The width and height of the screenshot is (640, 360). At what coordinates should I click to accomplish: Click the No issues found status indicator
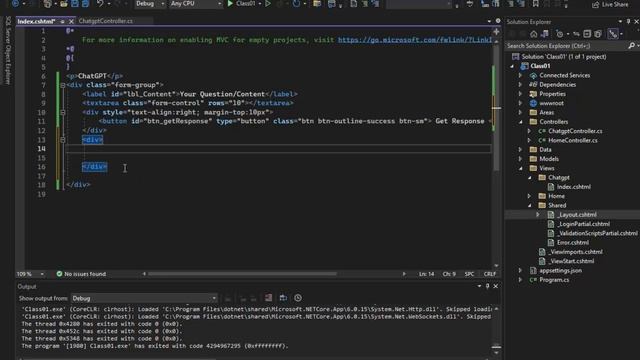pos(81,274)
